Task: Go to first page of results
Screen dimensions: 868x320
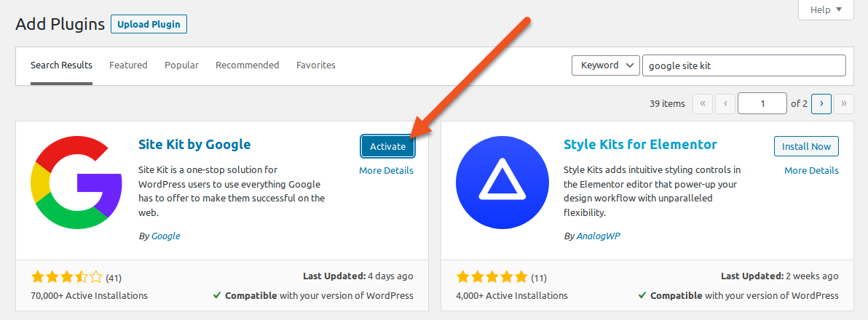Action: point(703,103)
